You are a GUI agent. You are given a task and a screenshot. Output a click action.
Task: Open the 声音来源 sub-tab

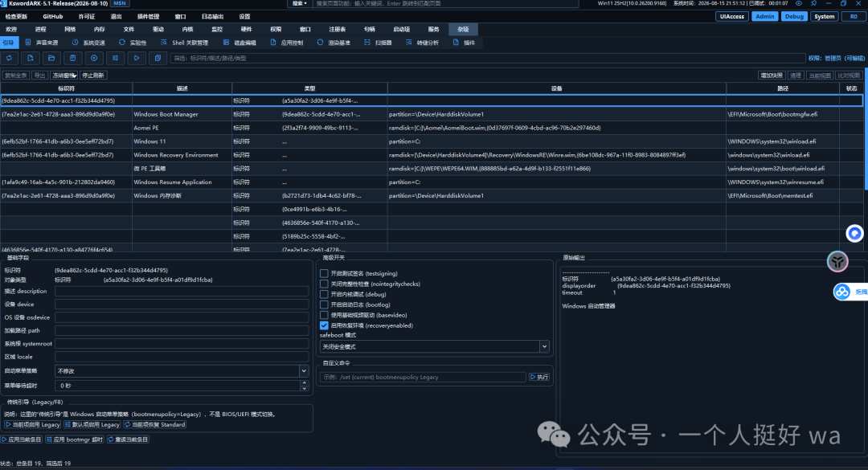click(x=42, y=43)
